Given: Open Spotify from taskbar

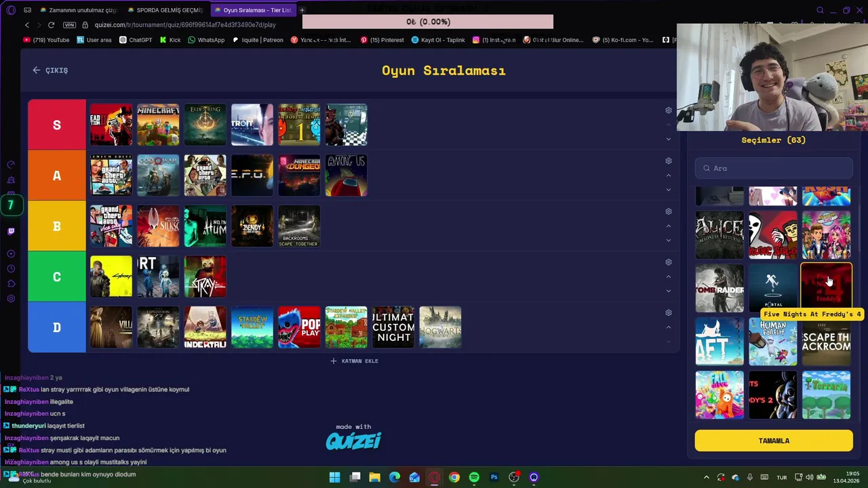Looking at the screenshot, I should tap(474, 477).
